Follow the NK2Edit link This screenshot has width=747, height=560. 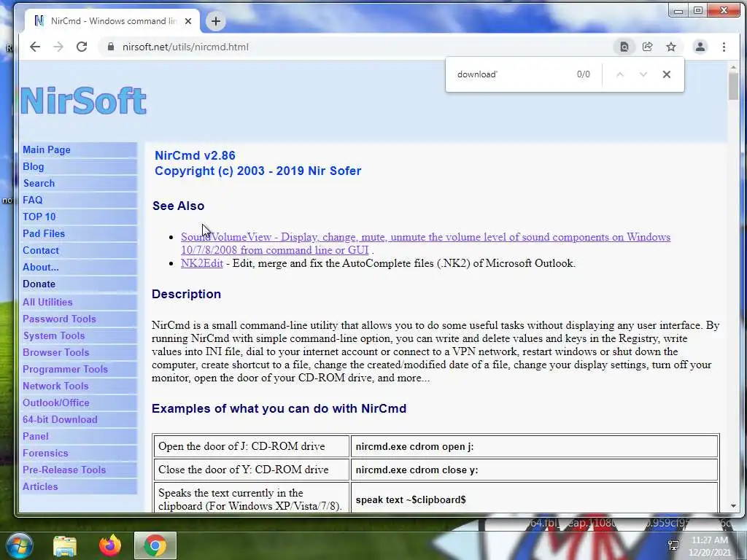pos(201,262)
